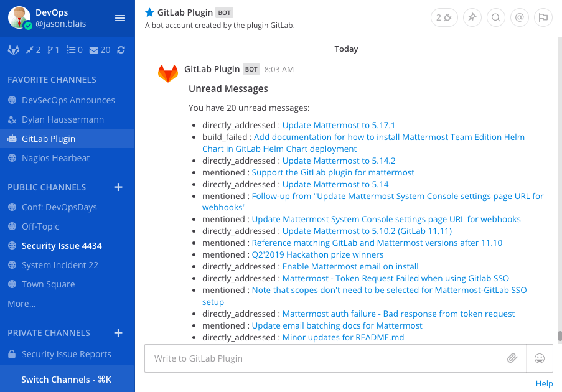Expand More... public channels list

[22, 304]
